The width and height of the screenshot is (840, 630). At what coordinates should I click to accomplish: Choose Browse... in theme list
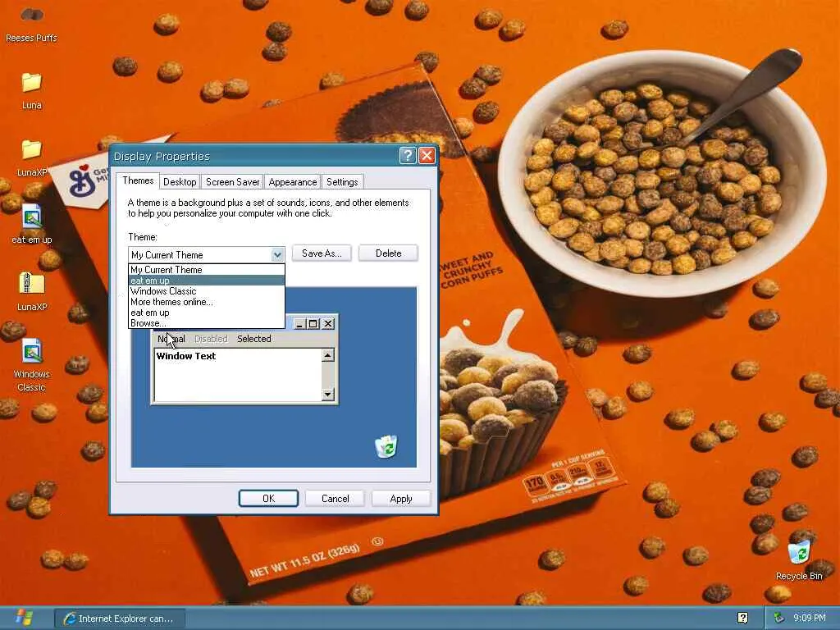tap(206, 323)
